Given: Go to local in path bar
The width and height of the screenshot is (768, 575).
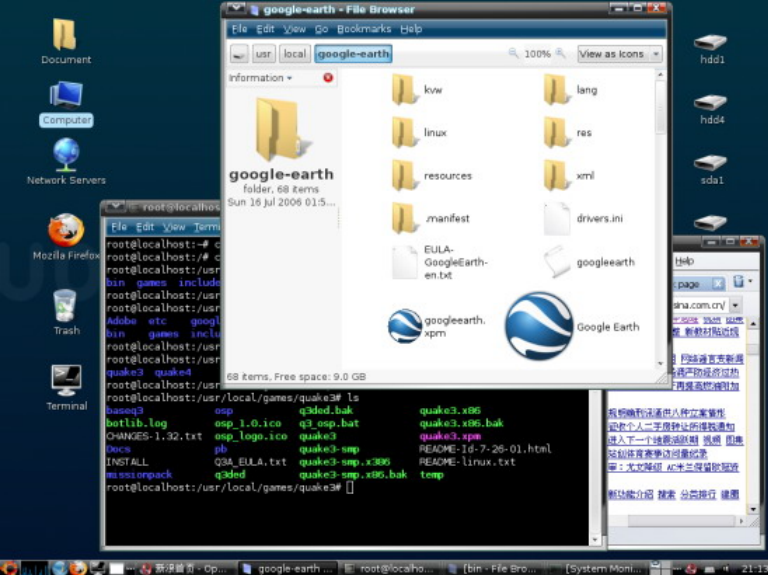Looking at the screenshot, I should tap(294, 54).
